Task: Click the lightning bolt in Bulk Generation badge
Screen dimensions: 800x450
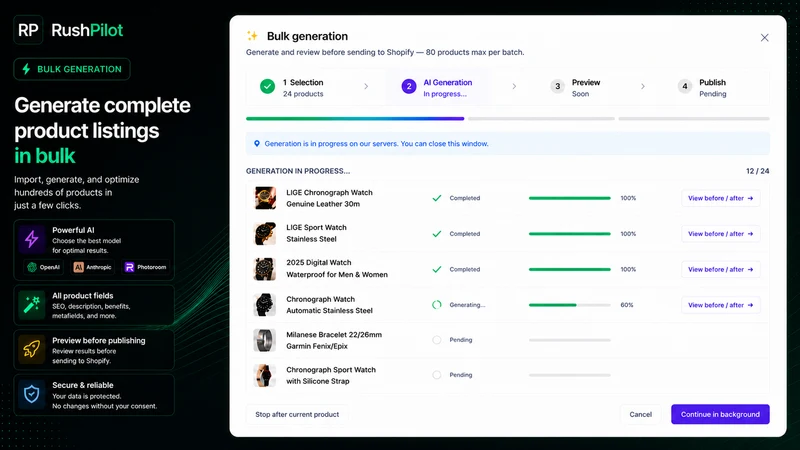Action: tap(26, 69)
